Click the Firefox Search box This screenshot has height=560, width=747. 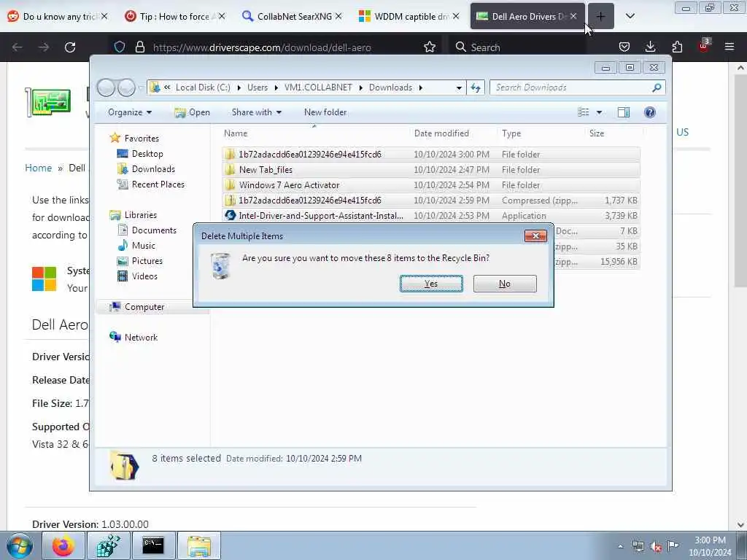pos(517,47)
